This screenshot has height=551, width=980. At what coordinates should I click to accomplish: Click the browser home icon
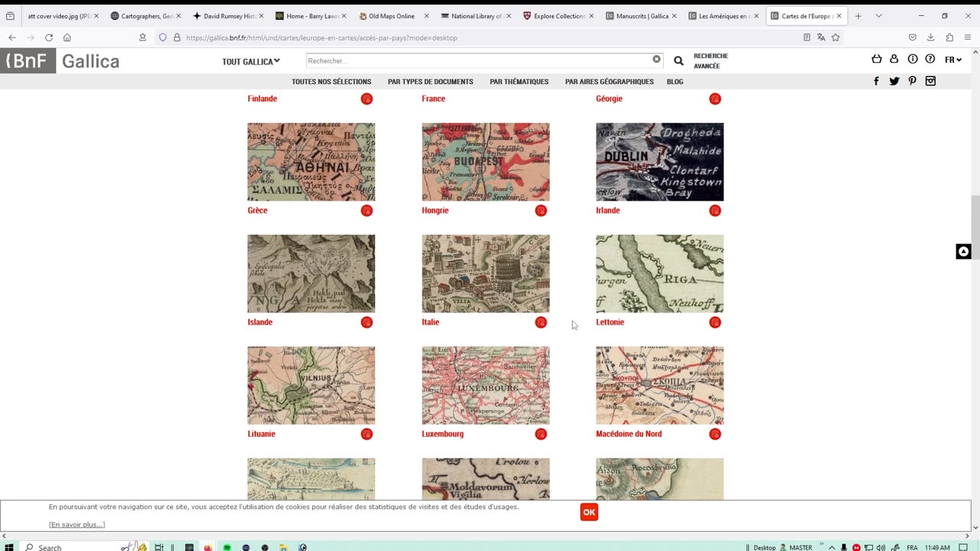[67, 37]
